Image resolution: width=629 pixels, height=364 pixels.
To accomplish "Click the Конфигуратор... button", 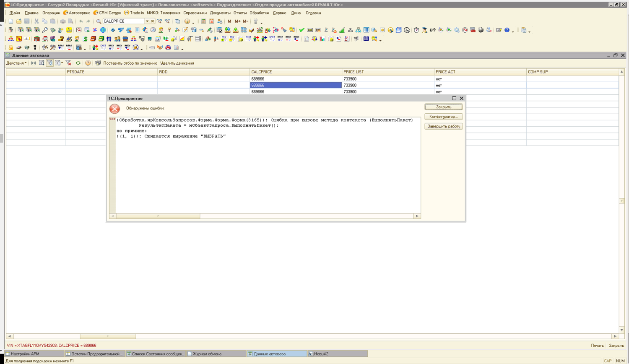I will pos(443,117).
